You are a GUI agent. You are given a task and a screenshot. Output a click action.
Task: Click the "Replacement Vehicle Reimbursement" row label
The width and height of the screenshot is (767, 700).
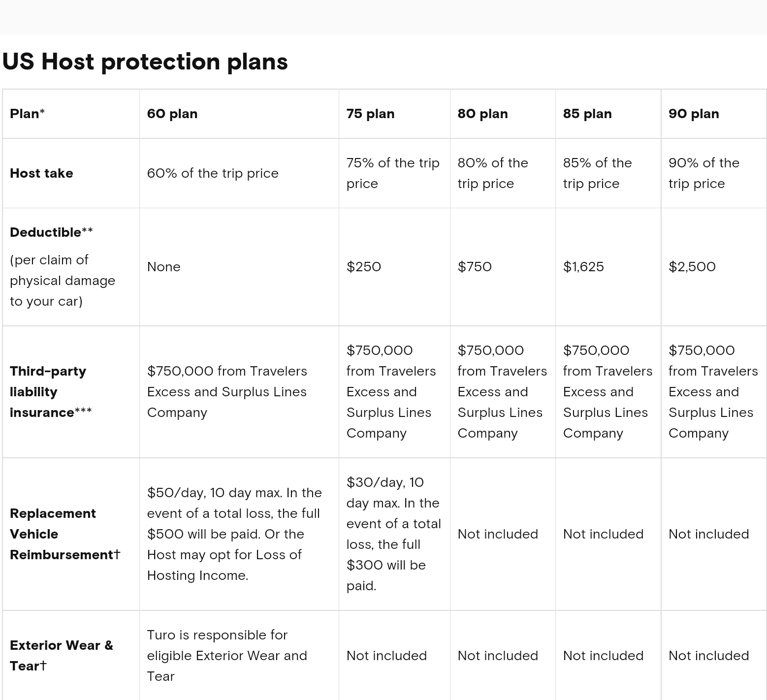pyautogui.click(x=53, y=534)
